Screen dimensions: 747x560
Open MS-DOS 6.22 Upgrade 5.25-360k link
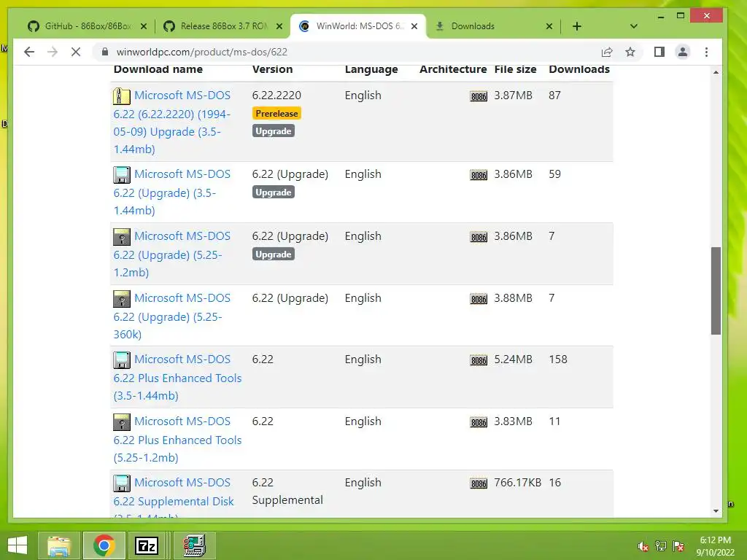click(172, 316)
